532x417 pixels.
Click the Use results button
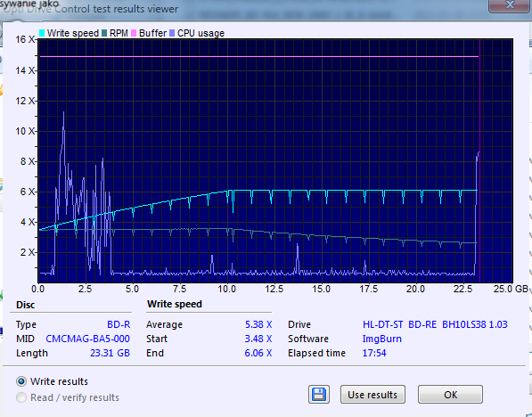372,394
